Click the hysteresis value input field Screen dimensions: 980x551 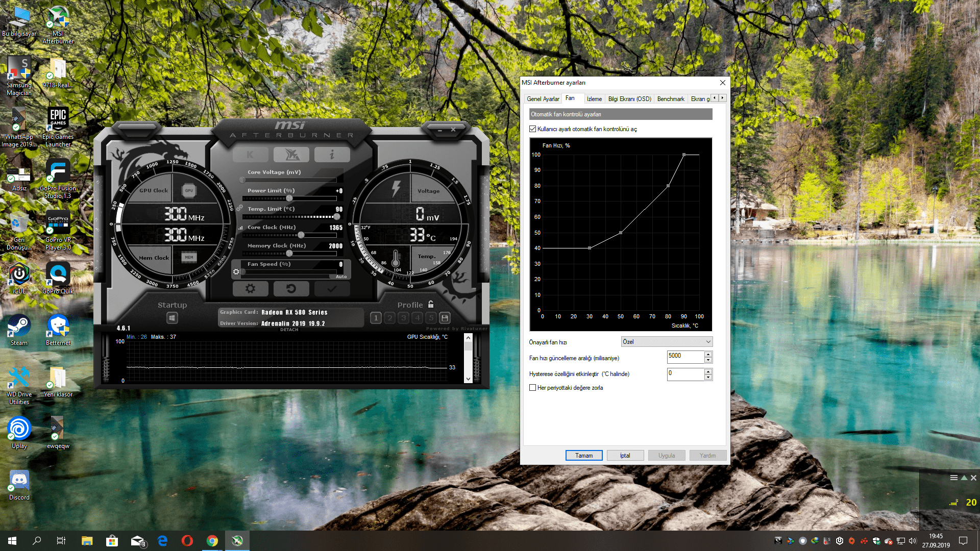tap(685, 374)
